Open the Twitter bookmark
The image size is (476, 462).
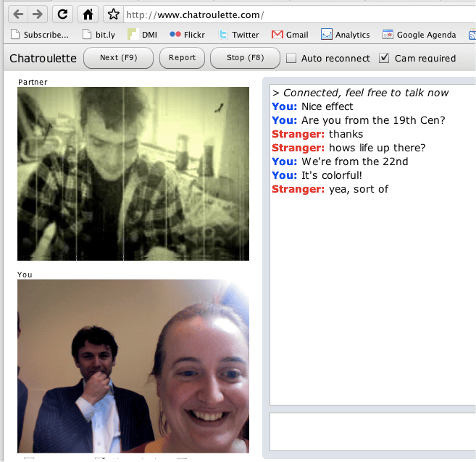[238, 35]
